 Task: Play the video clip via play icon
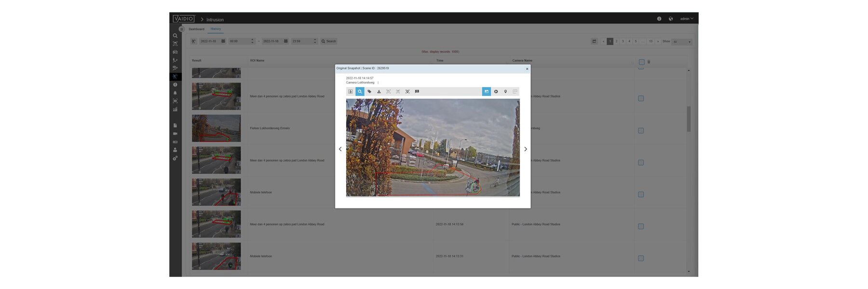click(496, 92)
